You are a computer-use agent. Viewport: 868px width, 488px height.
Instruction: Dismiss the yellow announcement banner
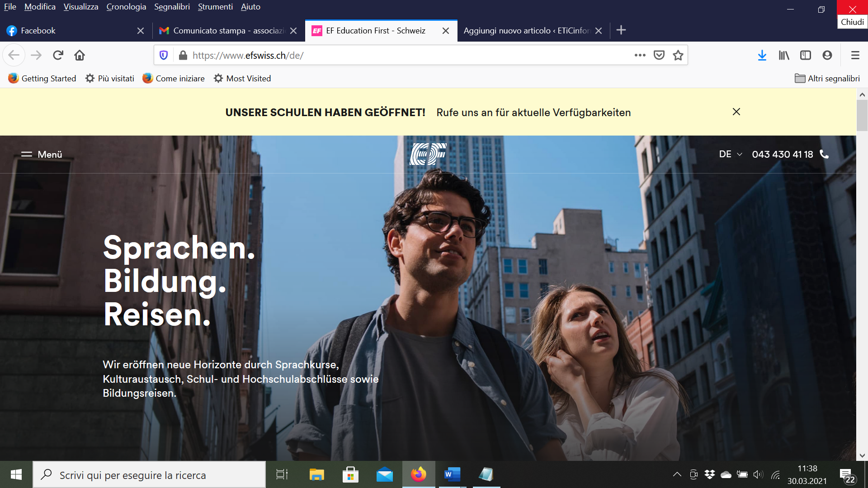click(736, 112)
